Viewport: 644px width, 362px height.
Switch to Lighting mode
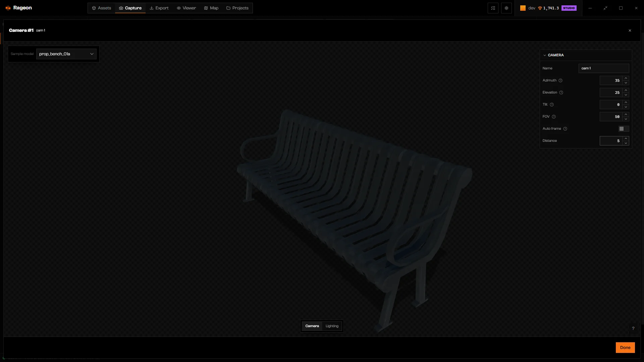(x=332, y=326)
